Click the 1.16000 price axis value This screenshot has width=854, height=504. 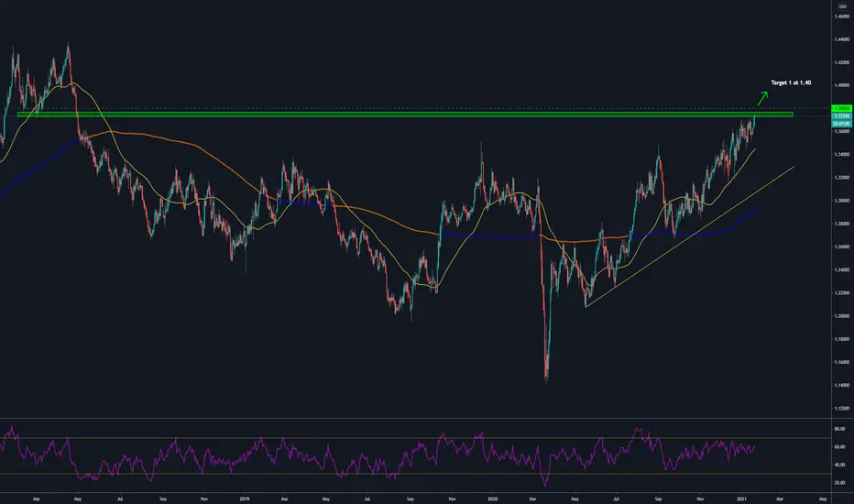click(x=842, y=362)
